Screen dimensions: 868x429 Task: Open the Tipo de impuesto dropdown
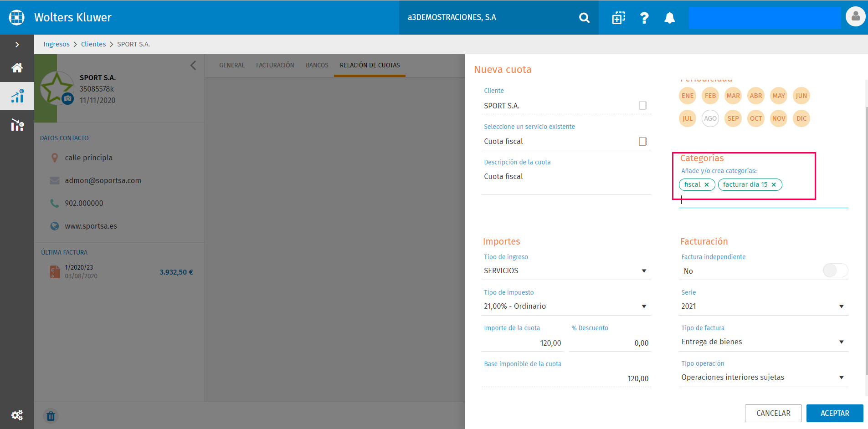point(566,306)
